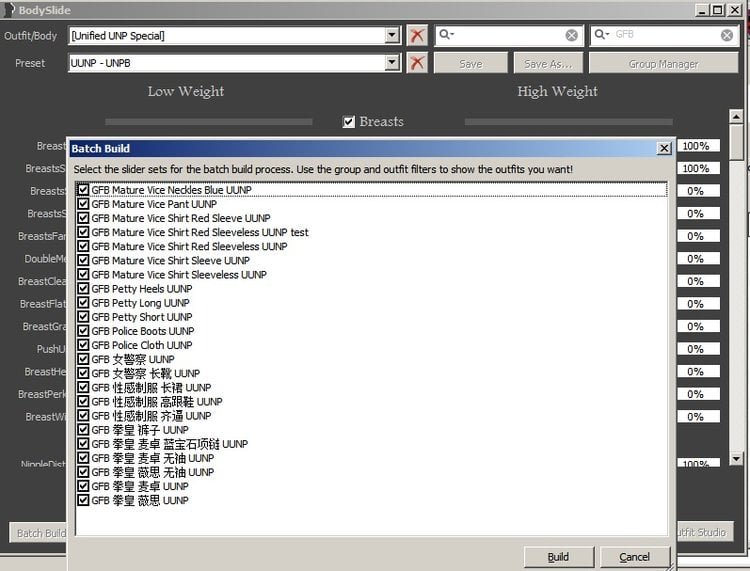Uncheck GFB Mature Vice Shirt Red Sleeve UUNP

click(x=83, y=218)
